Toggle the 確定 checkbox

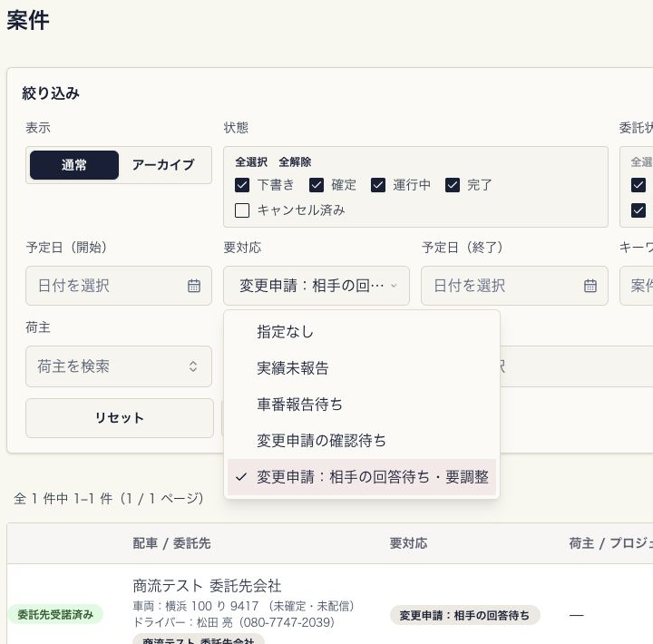[317, 185]
